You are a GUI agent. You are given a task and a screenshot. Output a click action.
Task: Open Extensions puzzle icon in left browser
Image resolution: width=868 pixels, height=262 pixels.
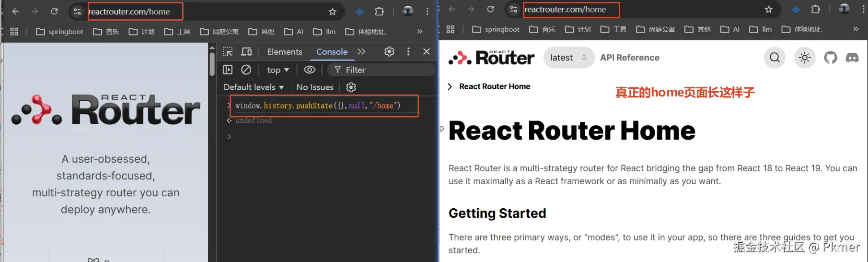coord(379,12)
